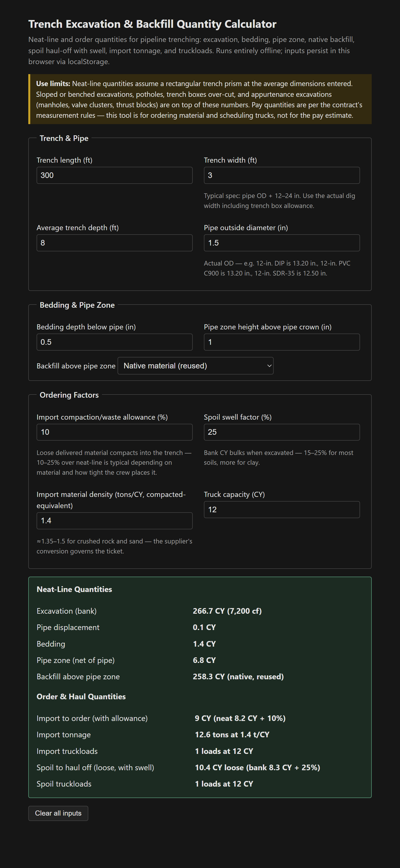Select the '12.6 tons at 1.4 t/CY' value
This screenshot has height=868, width=400.
(232, 735)
